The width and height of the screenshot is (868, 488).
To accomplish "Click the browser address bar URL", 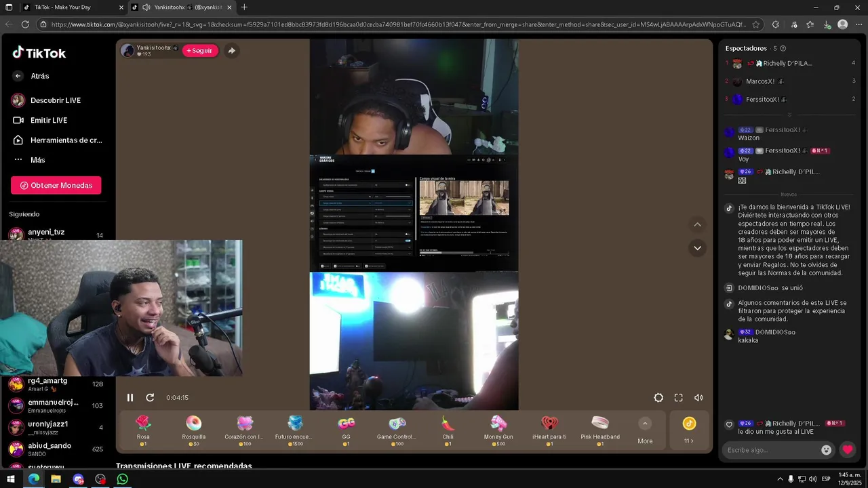I will tap(399, 24).
